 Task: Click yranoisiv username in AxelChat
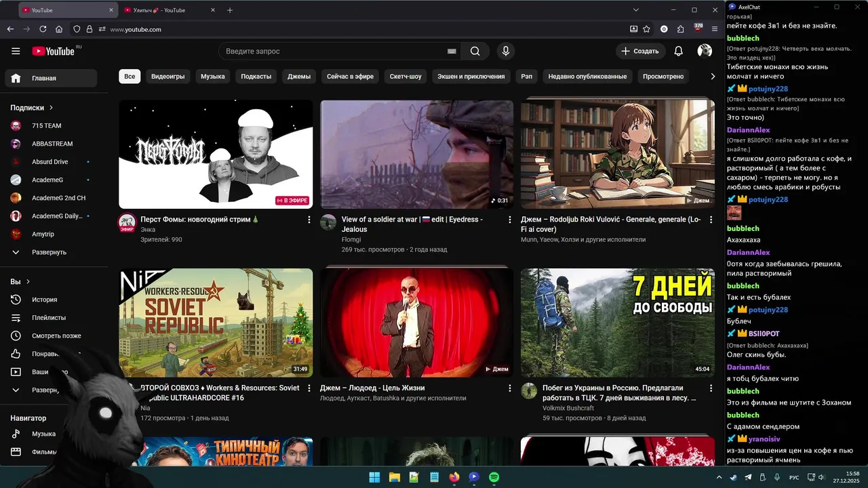764,439
